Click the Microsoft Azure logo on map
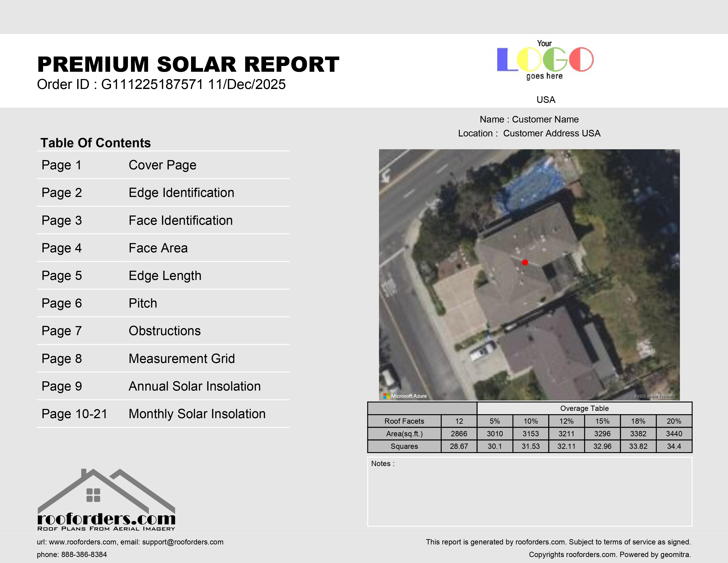 click(405, 396)
